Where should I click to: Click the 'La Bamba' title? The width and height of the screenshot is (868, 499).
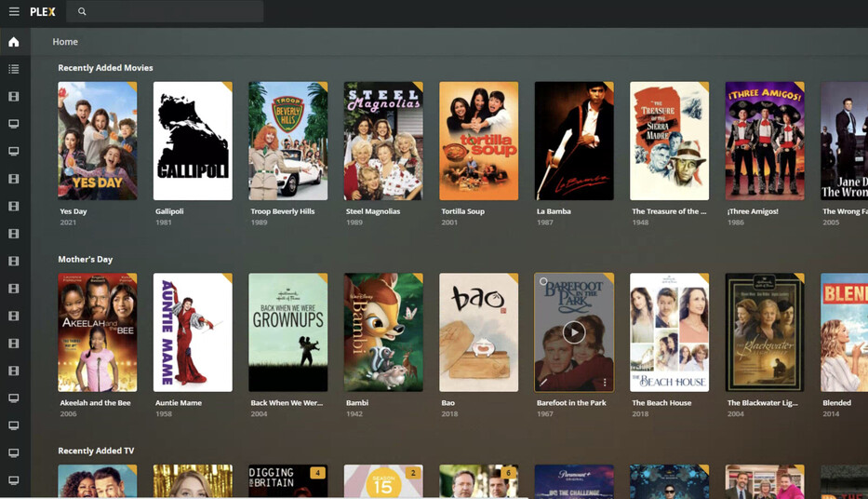tap(554, 211)
